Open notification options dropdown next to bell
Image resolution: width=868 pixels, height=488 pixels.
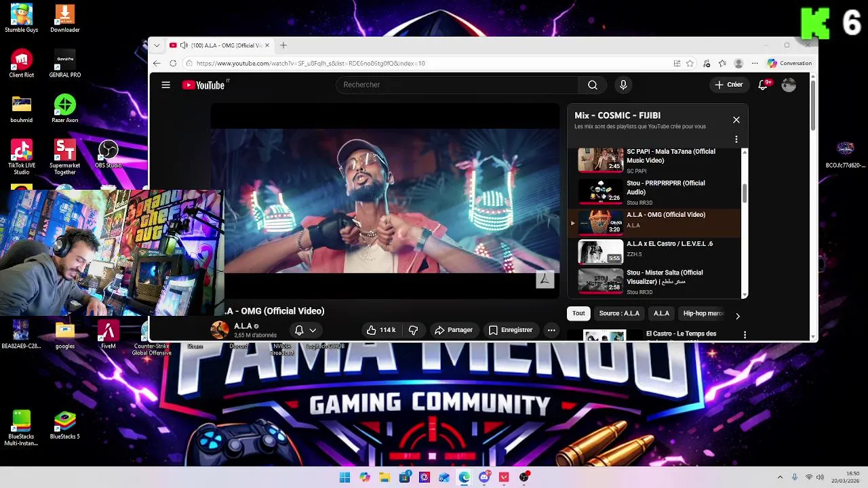coord(313,330)
